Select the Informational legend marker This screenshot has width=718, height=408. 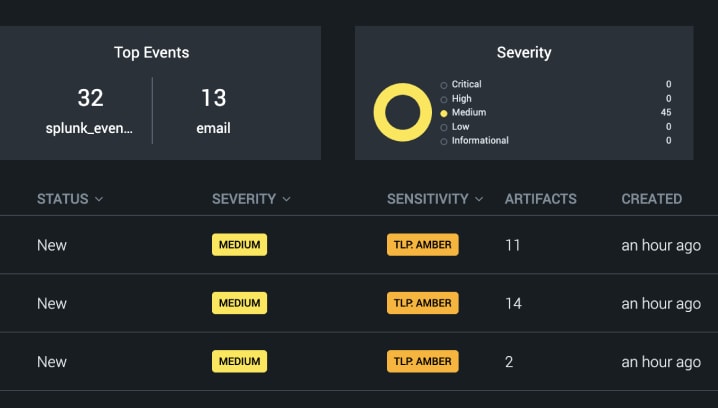(444, 141)
